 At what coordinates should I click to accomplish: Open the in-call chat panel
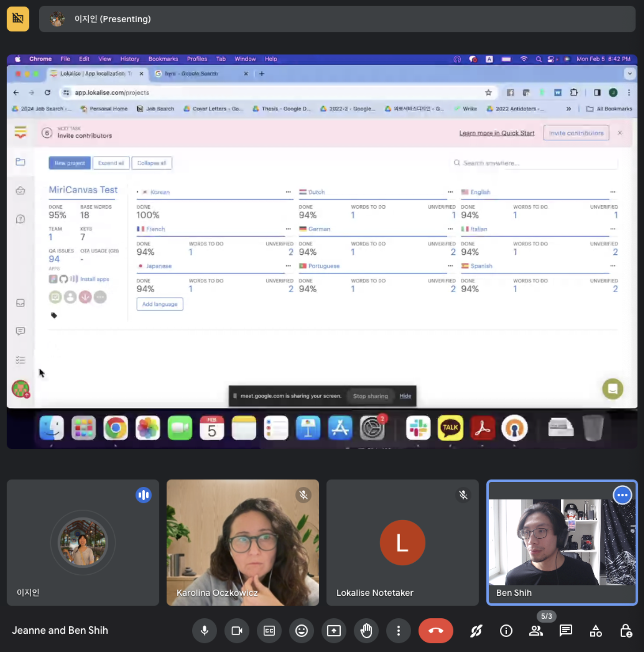(566, 631)
